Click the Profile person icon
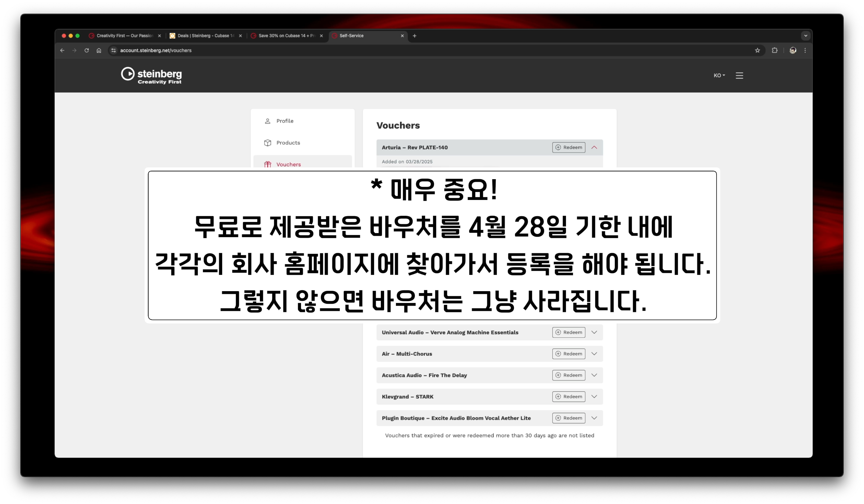Screen dimensions: 864x504 tap(268, 121)
